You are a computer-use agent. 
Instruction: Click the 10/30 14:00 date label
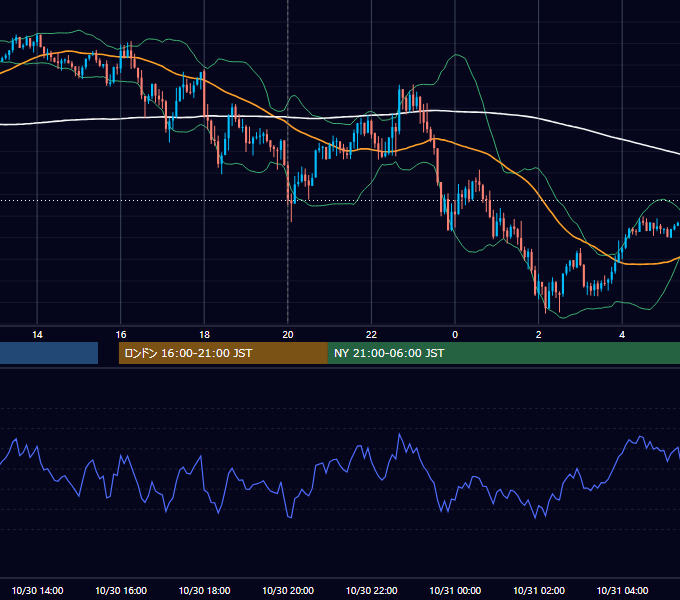pos(37,590)
